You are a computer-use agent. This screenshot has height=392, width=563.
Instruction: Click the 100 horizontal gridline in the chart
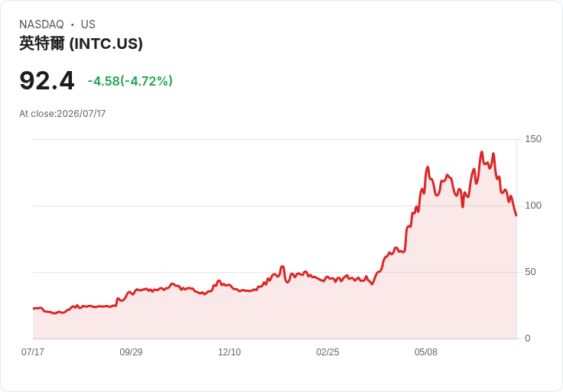click(x=275, y=206)
